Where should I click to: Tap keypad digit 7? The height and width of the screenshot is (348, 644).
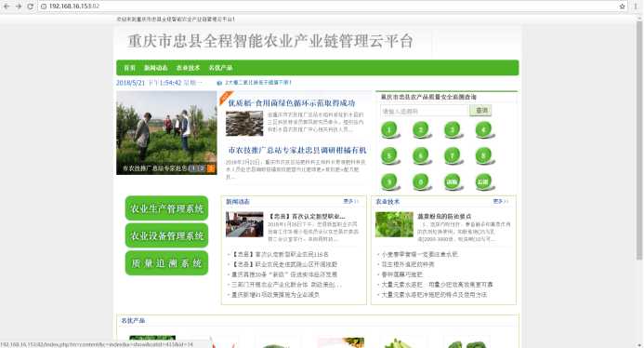[453, 156]
